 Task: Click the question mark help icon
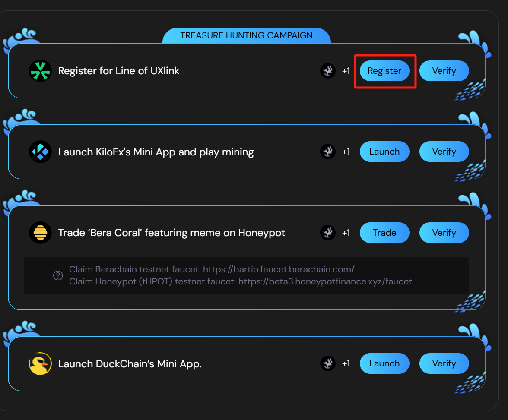point(58,275)
